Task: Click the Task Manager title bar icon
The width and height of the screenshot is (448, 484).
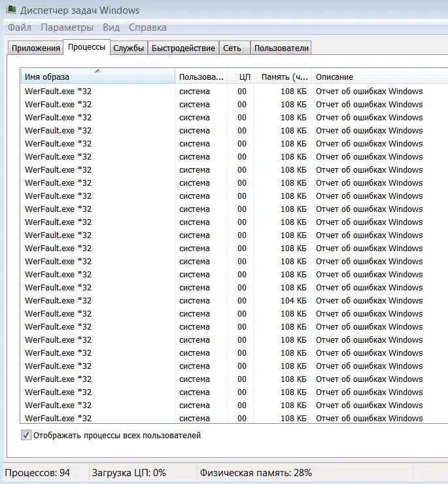Action: coord(11,10)
